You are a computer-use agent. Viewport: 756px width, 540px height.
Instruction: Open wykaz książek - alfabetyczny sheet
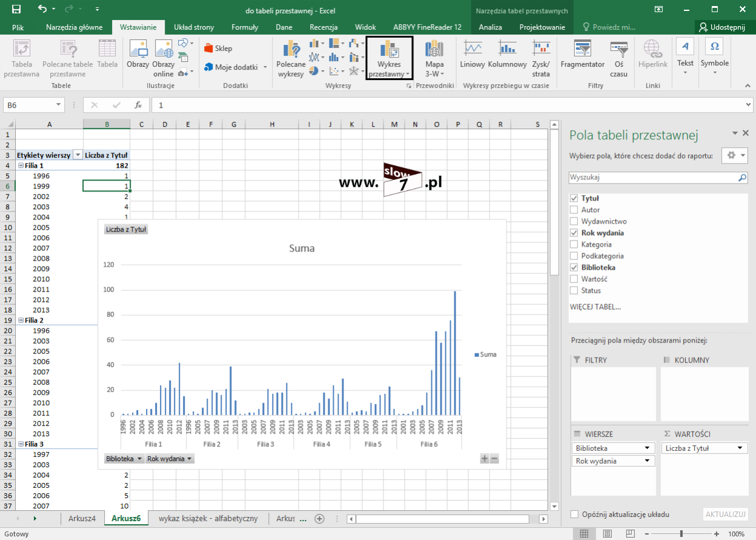tap(208, 519)
